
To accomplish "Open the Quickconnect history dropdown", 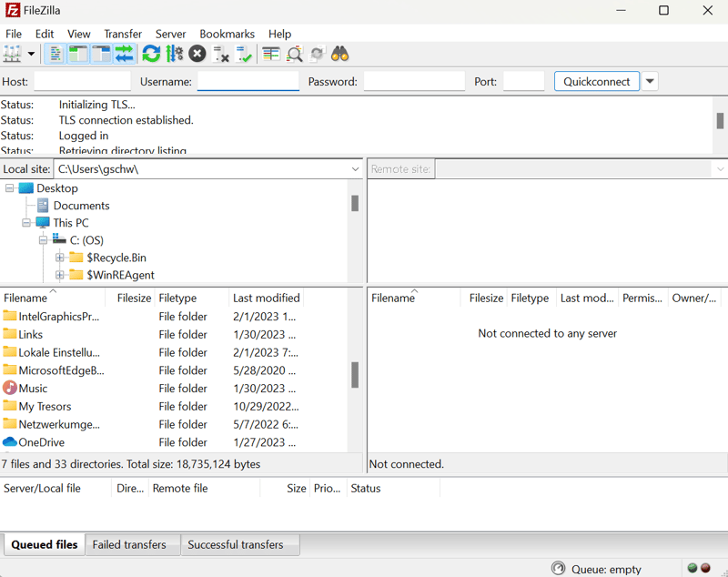I will click(650, 81).
